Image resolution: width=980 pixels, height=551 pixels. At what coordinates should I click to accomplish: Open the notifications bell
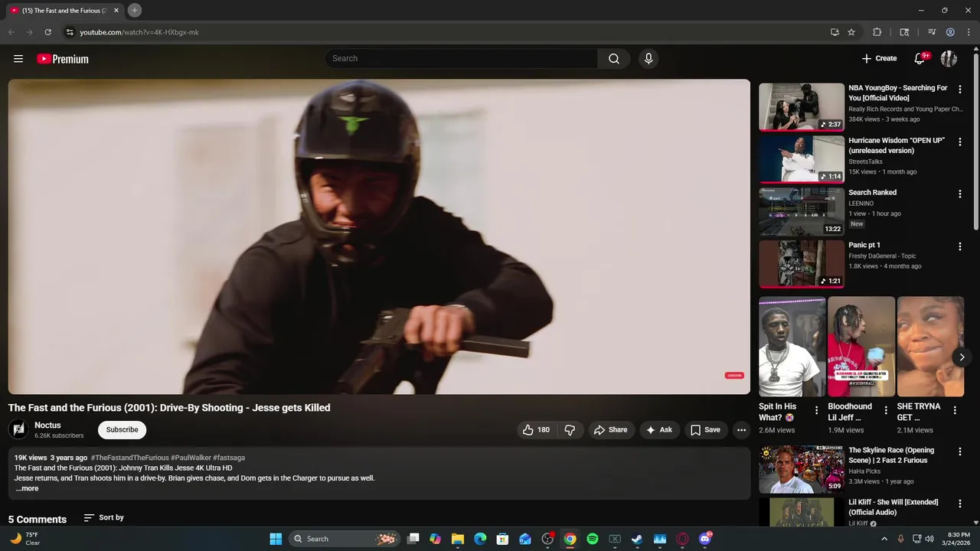point(920,59)
